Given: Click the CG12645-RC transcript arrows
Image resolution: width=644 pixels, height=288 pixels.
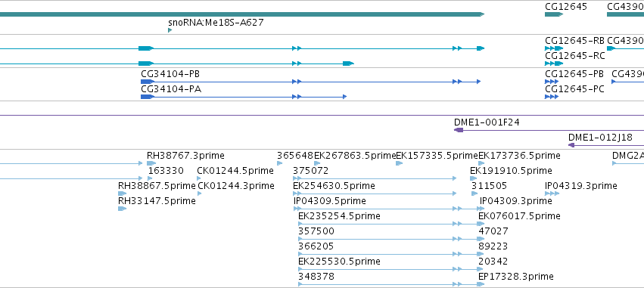Looking at the screenshot, I should (554, 63).
